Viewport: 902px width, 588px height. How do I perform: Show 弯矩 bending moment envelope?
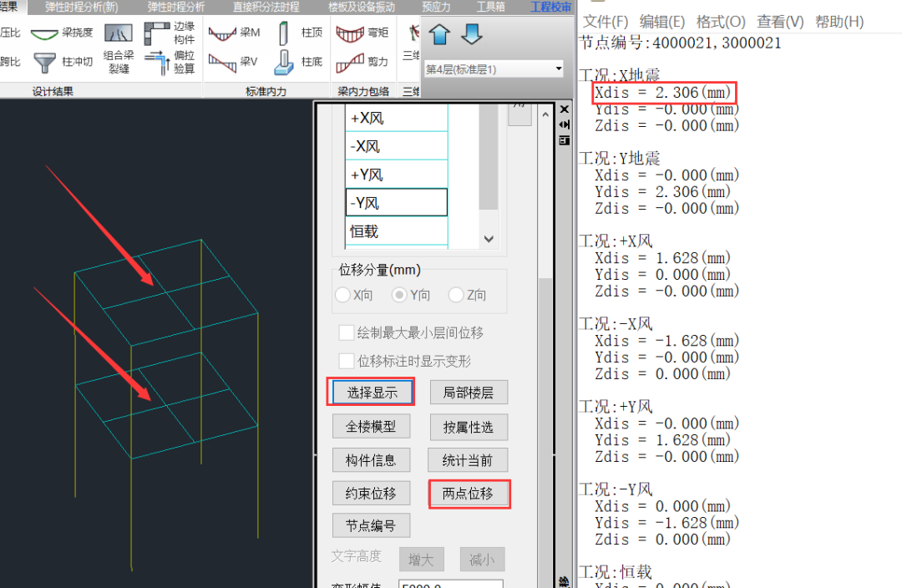click(362, 33)
